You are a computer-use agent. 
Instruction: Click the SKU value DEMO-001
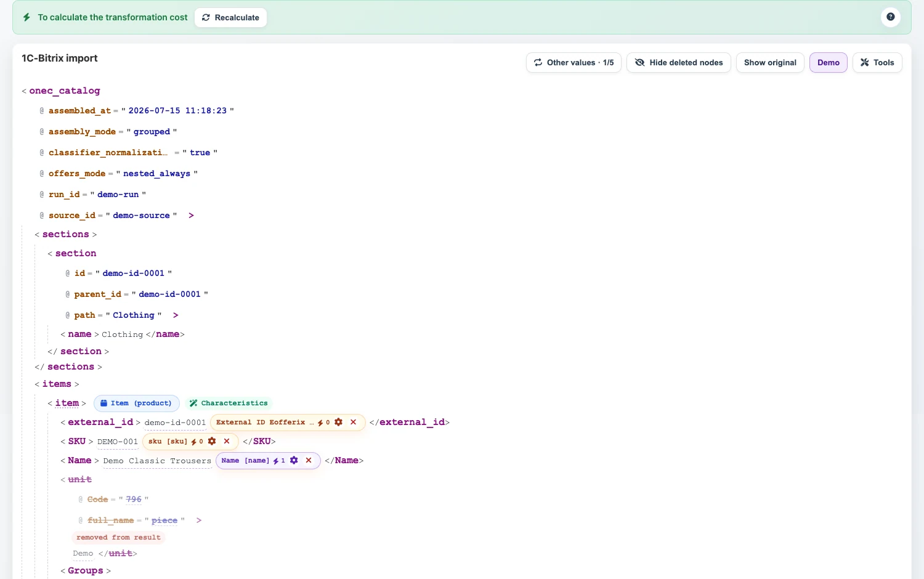(118, 442)
